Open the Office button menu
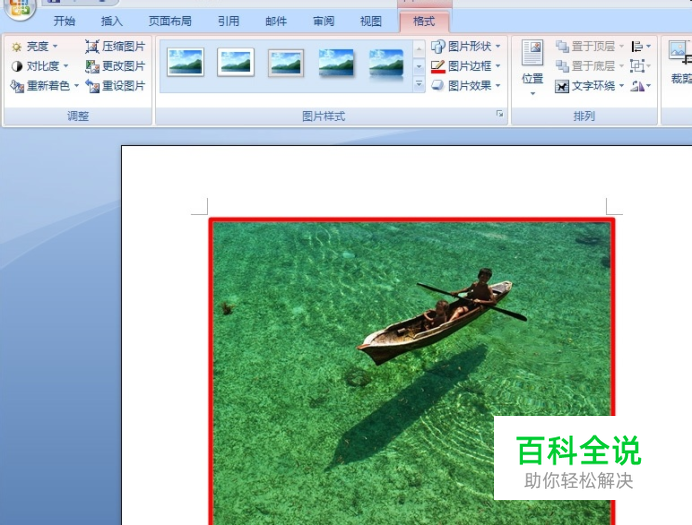Image resolution: width=692 pixels, height=525 pixels. (x=19, y=9)
